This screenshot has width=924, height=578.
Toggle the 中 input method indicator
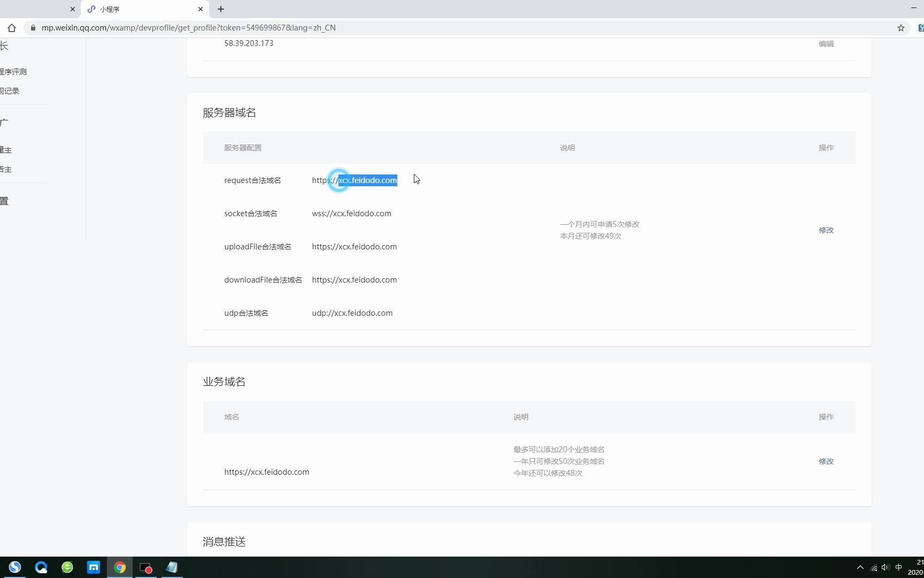899,567
